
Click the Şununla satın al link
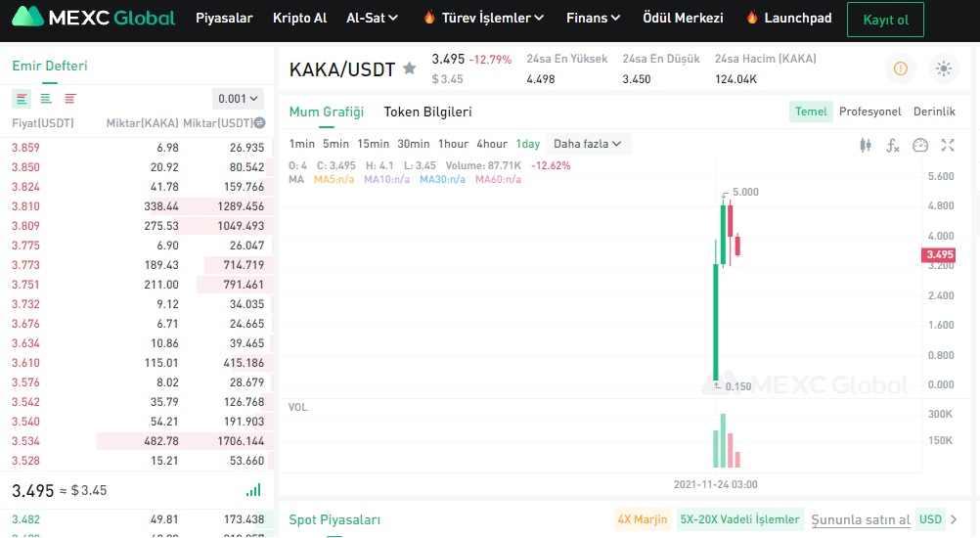tap(861, 519)
